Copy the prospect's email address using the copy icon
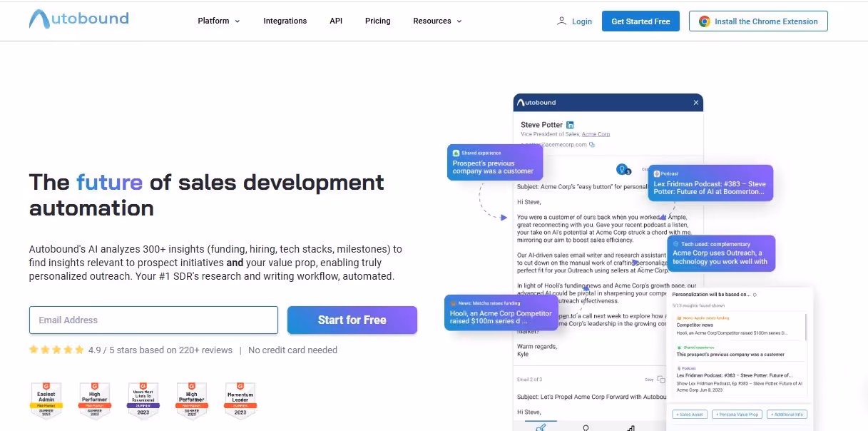The width and height of the screenshot is (868, 431). 592,144
